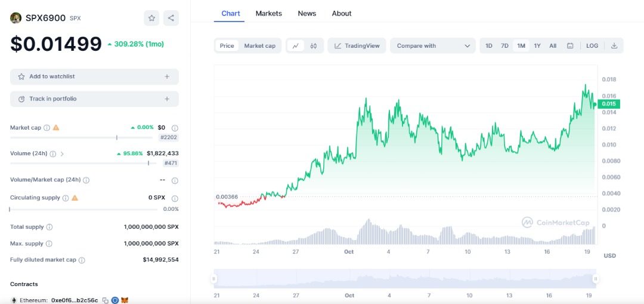
Task: Click the blue shield icon by contract address
Action: (115, 300)
